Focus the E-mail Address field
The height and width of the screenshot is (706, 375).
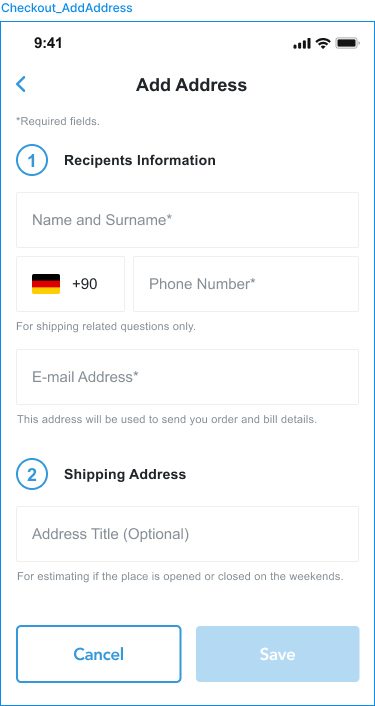[188, 377]
